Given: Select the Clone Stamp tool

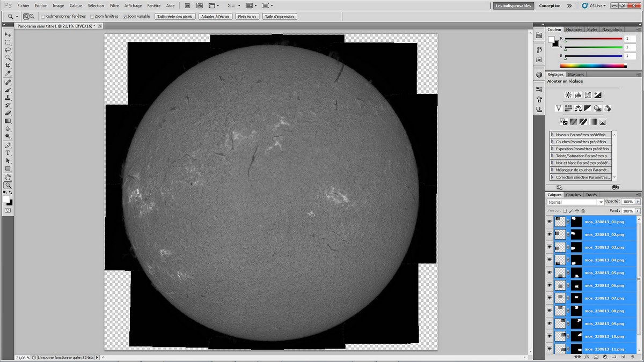Looking at the screenshot, I should point(8,98).
